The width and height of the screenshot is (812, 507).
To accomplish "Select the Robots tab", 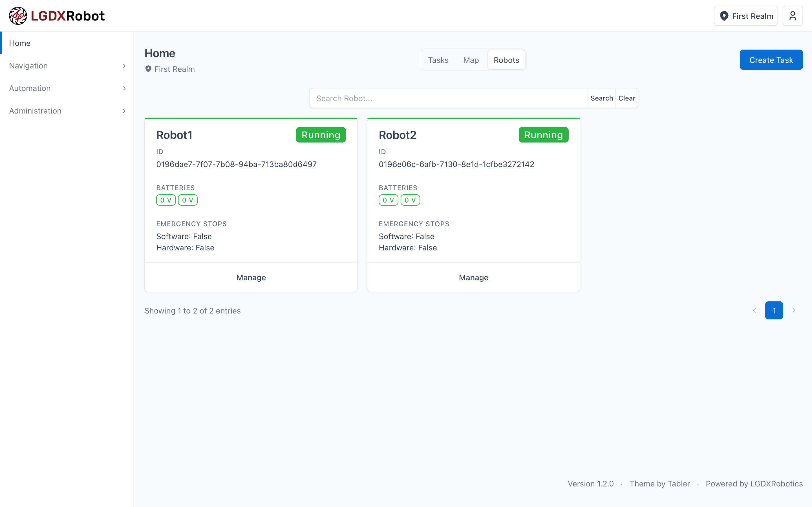I will tap(506, 60).
